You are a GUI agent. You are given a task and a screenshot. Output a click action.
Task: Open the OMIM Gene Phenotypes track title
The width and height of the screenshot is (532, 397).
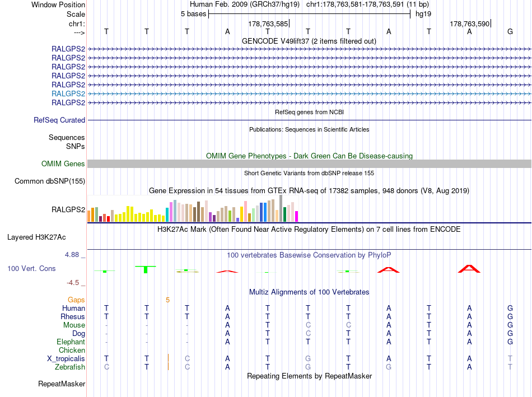(x=309, y=156)
